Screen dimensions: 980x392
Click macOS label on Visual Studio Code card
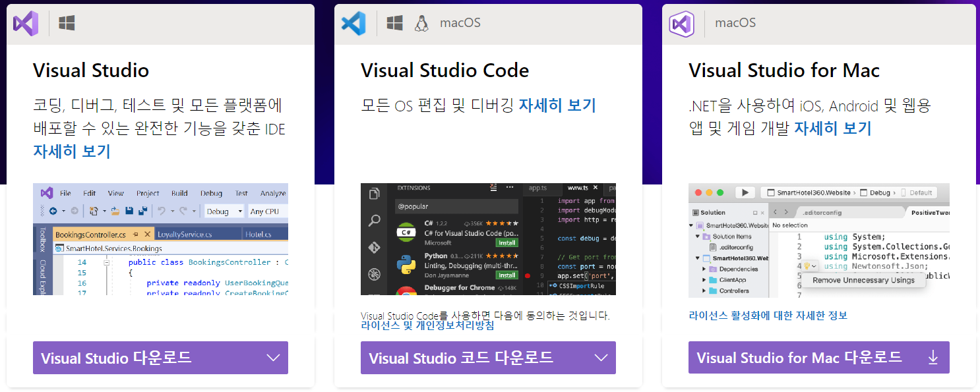coord(460,23)
